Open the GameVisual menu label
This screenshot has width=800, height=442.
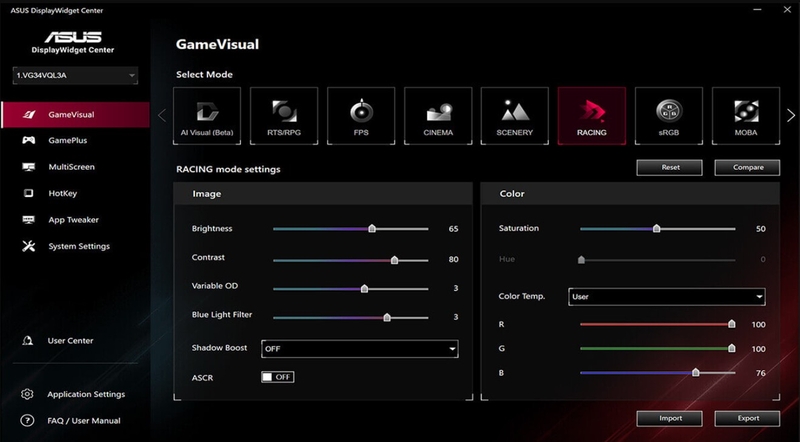pos(71,115)
